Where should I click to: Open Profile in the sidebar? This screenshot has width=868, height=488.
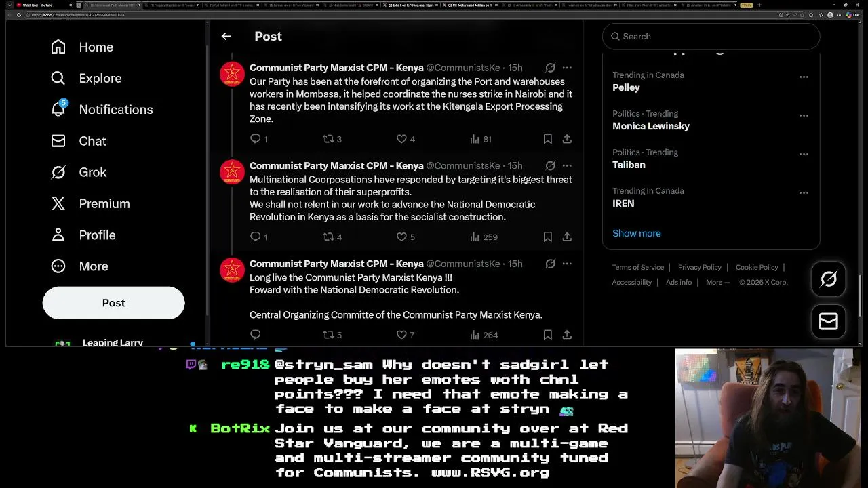(x=83, y=235)
